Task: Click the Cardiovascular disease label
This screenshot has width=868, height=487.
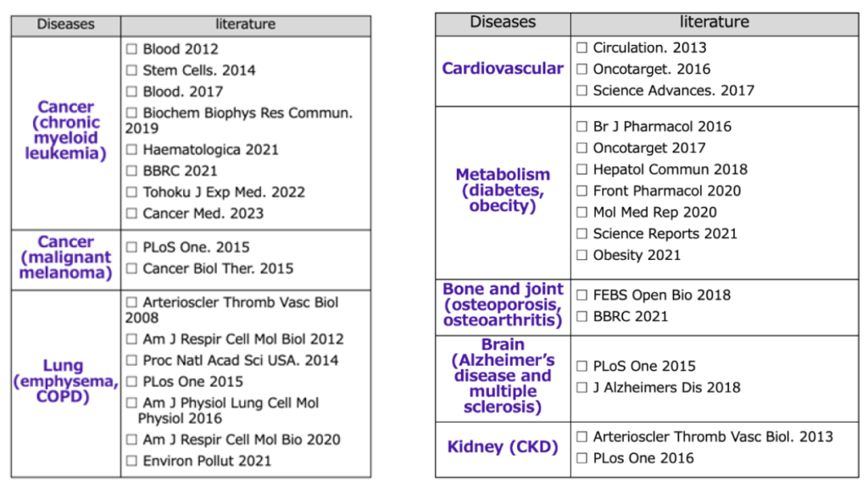Action: tap(503, 69)
